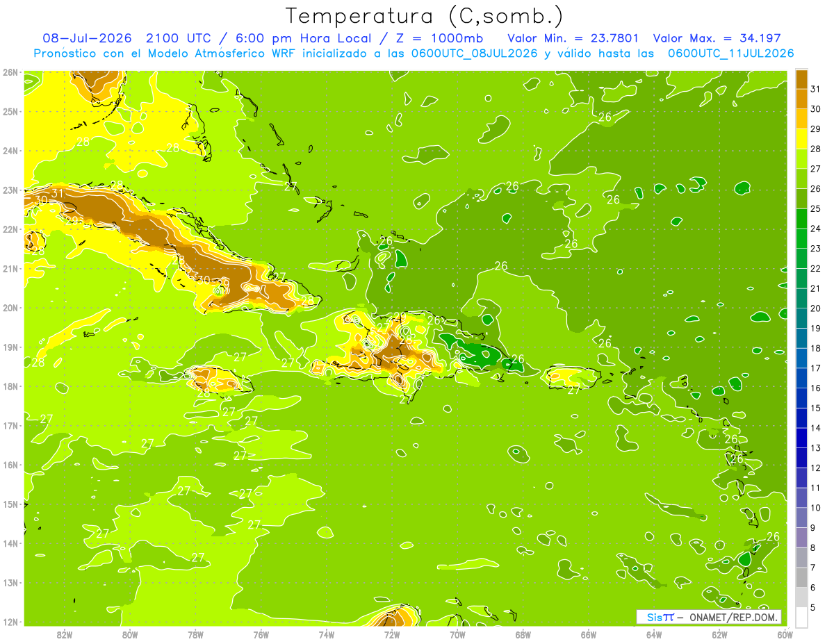This screenshot has width=834, height=644.
Task: Select the '23N' latitude axis label
Action: click(10, 190)
